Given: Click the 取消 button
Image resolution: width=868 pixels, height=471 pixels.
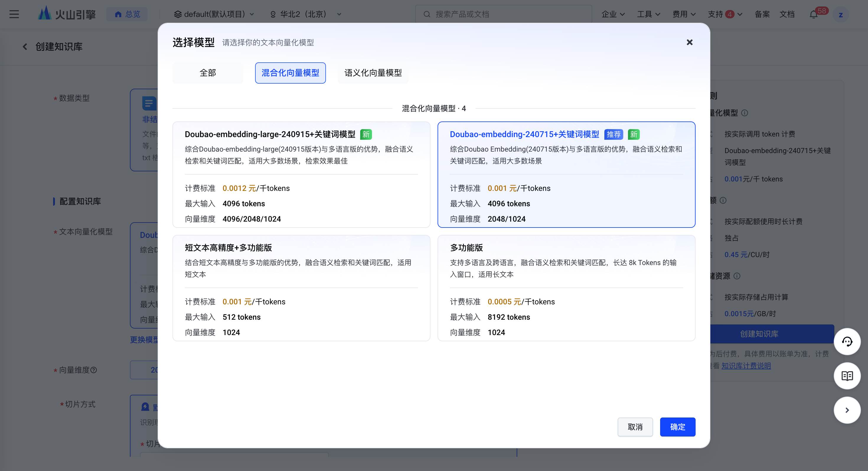Looking at the screenshot, I should point(635,427).
